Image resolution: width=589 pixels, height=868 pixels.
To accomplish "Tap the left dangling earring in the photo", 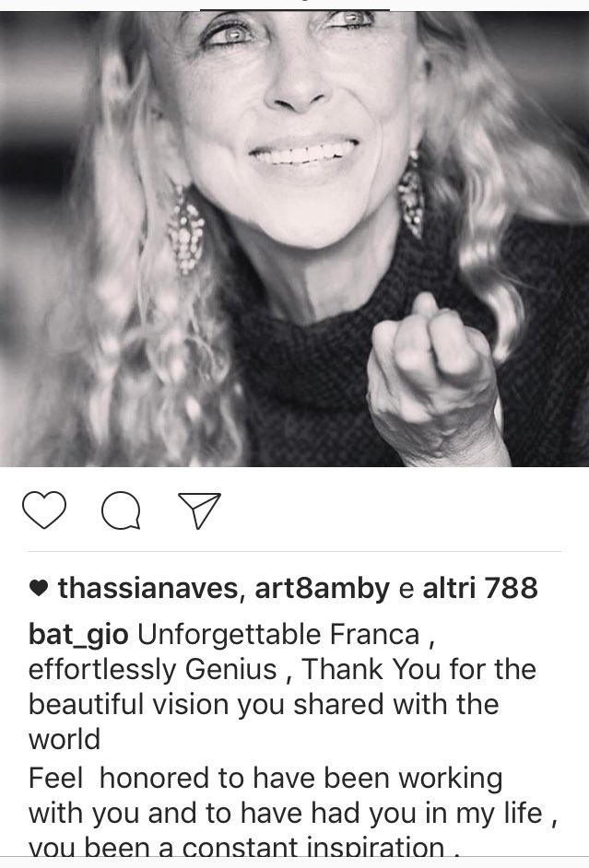I will click(x=186, y=232).
